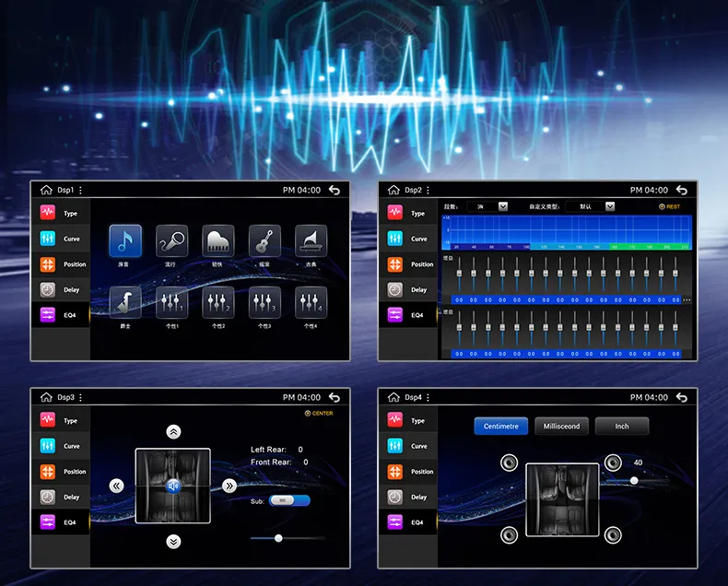The width and height of the screenshot is (728, 586).
Task: Select Centimetre delay unit
Action: click(x=501, y=426)
